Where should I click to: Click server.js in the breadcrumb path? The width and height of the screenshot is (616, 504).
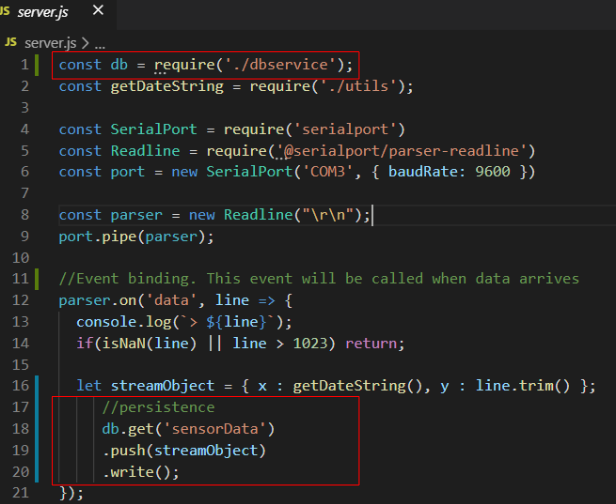pyautogui.click(x=50, y=43)
